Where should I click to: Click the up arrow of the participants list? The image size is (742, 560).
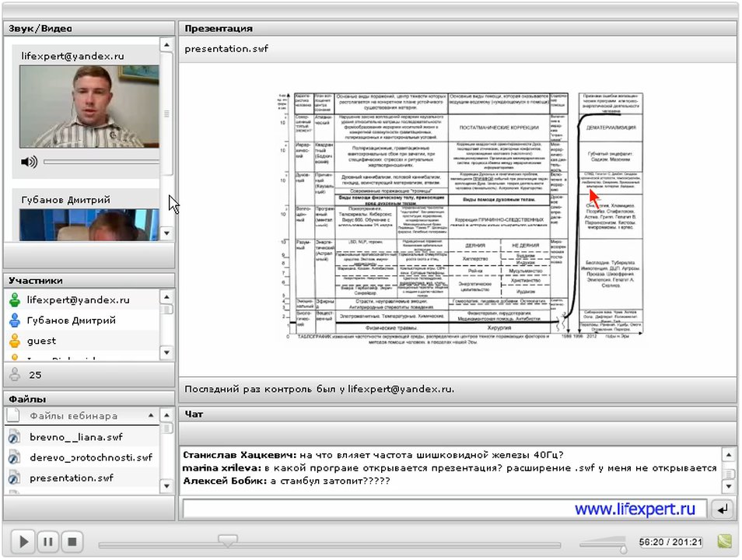[166, 297]
